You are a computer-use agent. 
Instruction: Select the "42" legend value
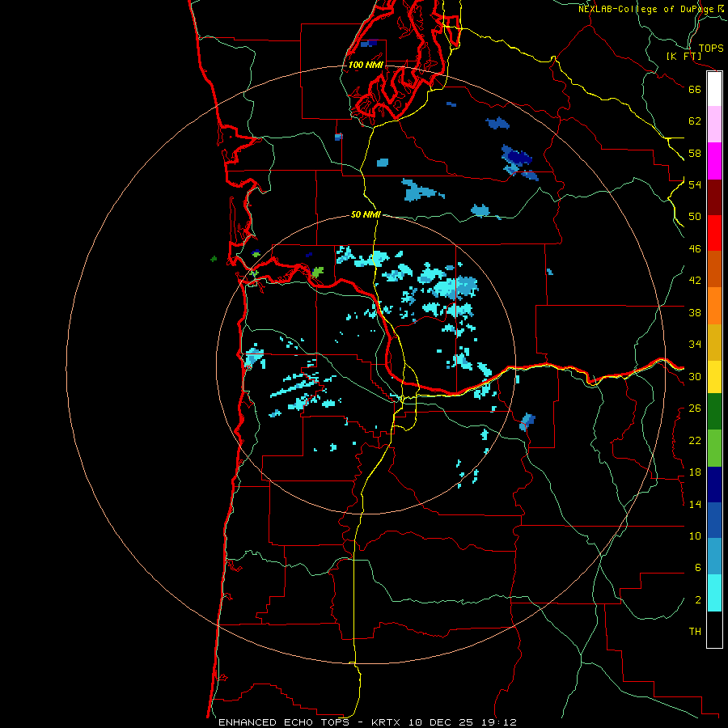tap(695, 281)
